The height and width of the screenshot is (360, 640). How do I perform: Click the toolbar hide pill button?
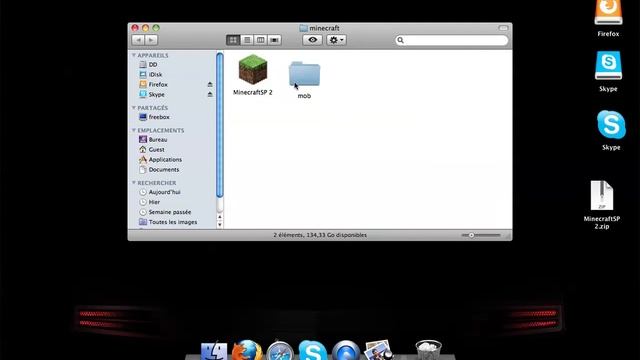pos(503,28)
